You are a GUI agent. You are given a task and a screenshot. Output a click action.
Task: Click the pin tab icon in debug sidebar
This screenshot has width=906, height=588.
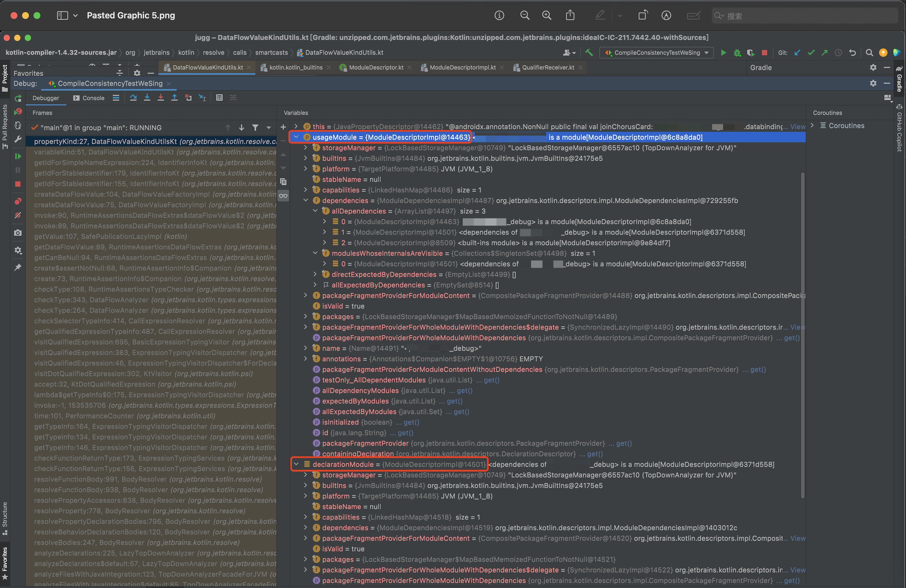pos(18,267)
